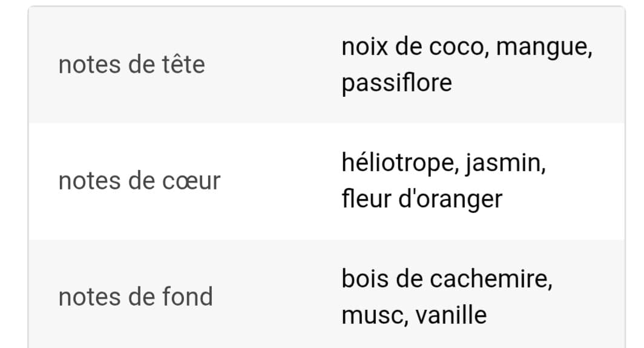Click the word "noix" in top notes
The height and width of the screenshot is (348, 644).
(365, 47)
